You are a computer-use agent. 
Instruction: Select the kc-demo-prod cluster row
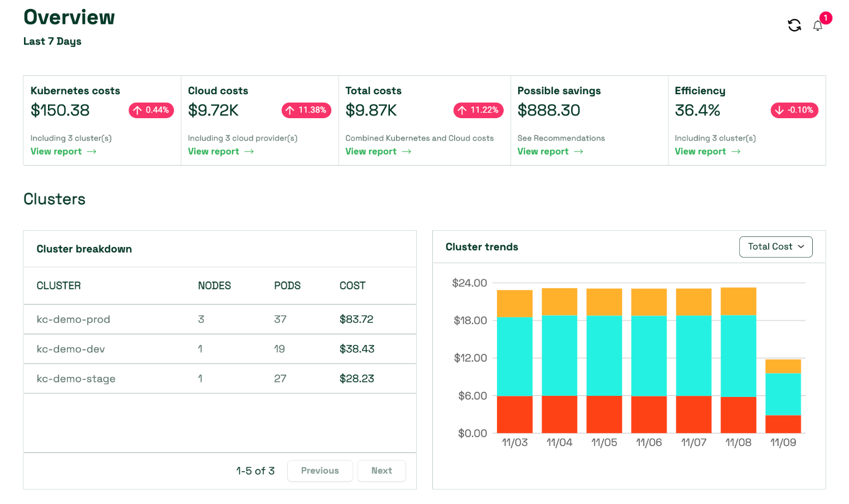(73, 319)
